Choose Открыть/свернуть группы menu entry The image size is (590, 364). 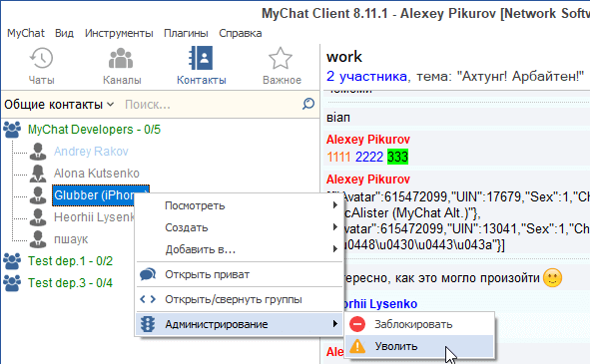[240, 299]
